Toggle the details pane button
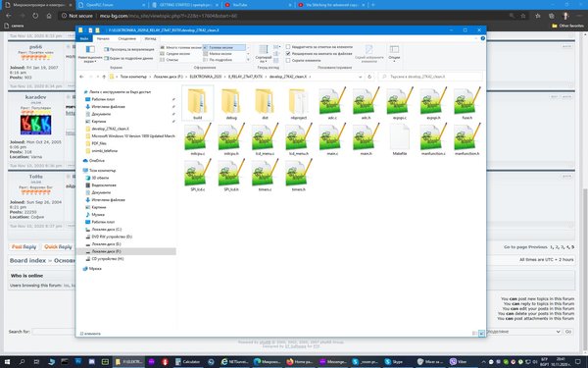 128,58
